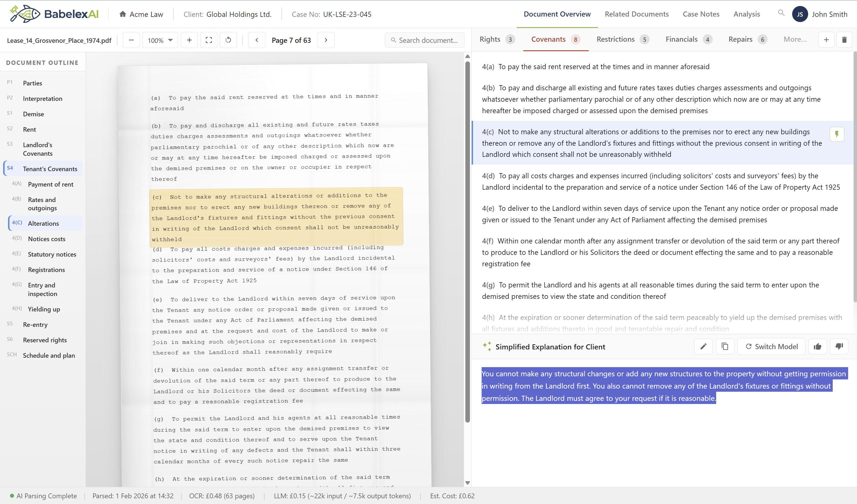
Task: Rotate the document page icon
Action: click(x=228, y=40)
